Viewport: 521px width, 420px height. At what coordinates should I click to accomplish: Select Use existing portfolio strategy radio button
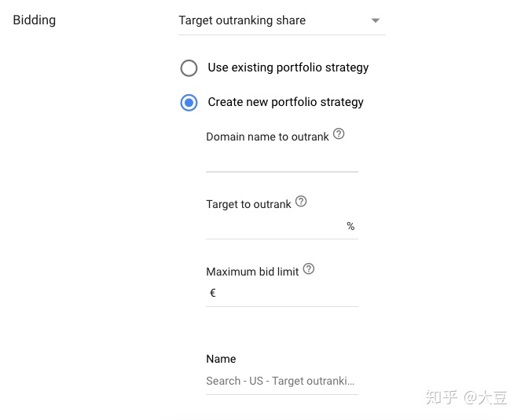coord(189,68)
